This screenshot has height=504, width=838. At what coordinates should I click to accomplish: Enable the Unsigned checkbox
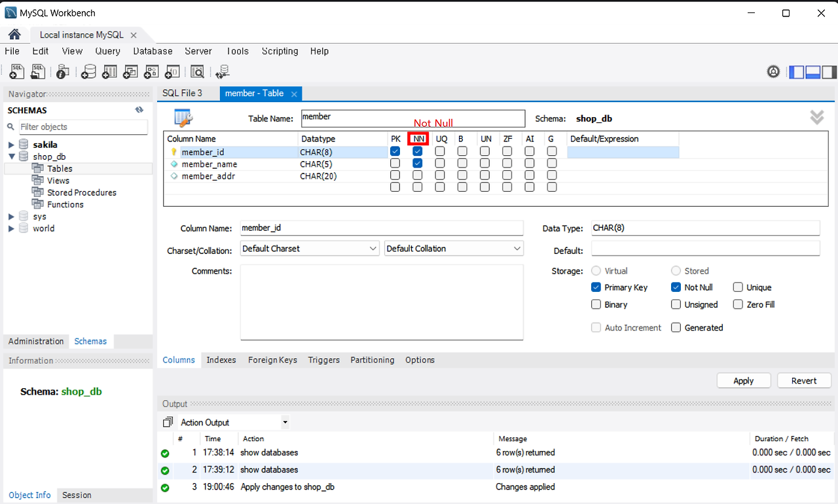(676, 304)
